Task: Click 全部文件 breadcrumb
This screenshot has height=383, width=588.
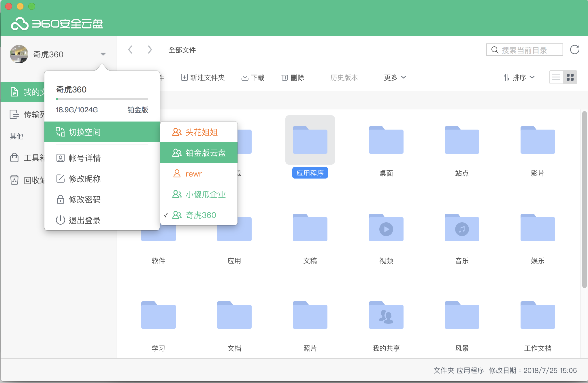Action: point(182,50)
